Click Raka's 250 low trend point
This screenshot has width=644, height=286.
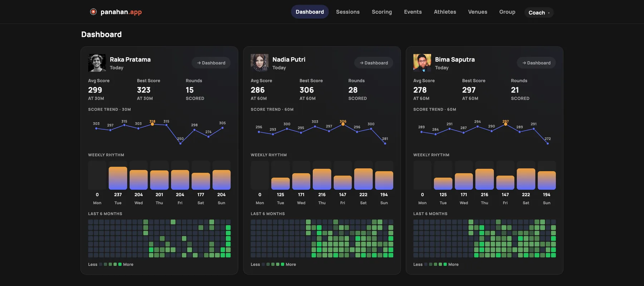pyautogui.click(x=180, y=144)
